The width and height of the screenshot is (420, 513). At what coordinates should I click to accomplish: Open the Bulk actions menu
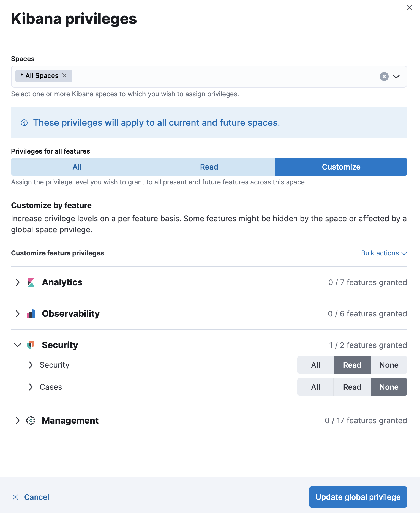click(x=384, y=253)
